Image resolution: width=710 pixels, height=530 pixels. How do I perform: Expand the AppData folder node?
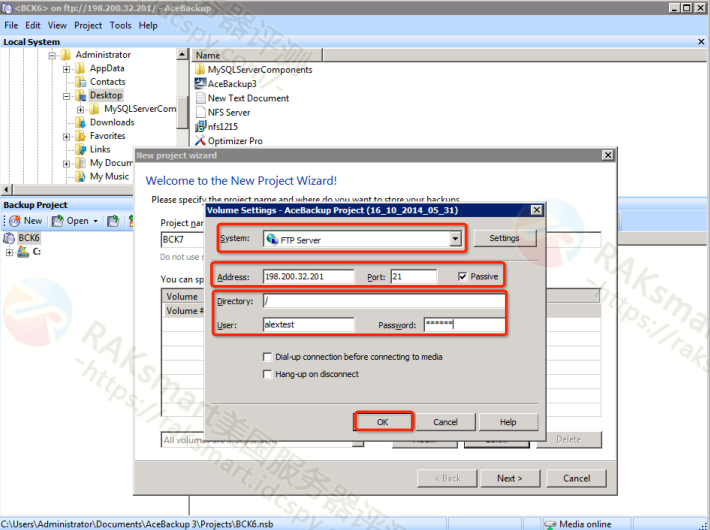point(66,69)
